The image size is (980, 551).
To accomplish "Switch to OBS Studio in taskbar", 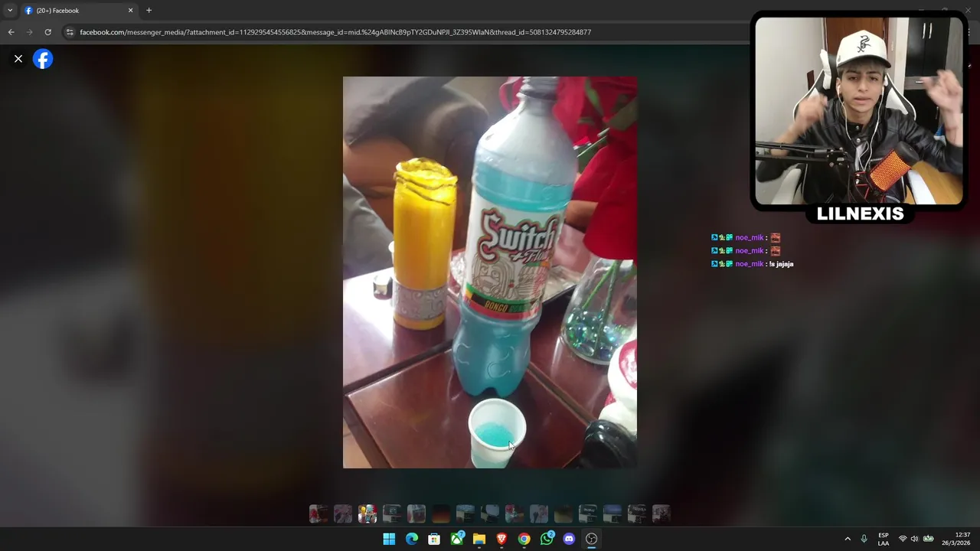I will [591, 539].
